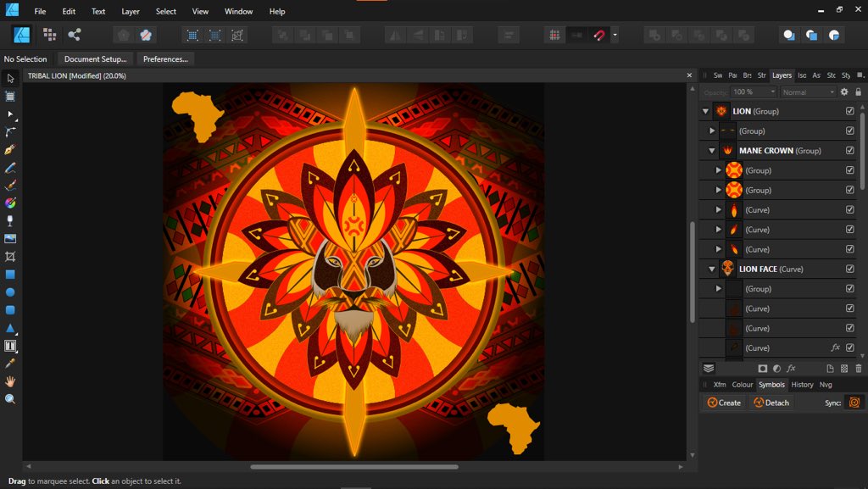
Task: Select the Node tool
Action: (x=10, y=114)
